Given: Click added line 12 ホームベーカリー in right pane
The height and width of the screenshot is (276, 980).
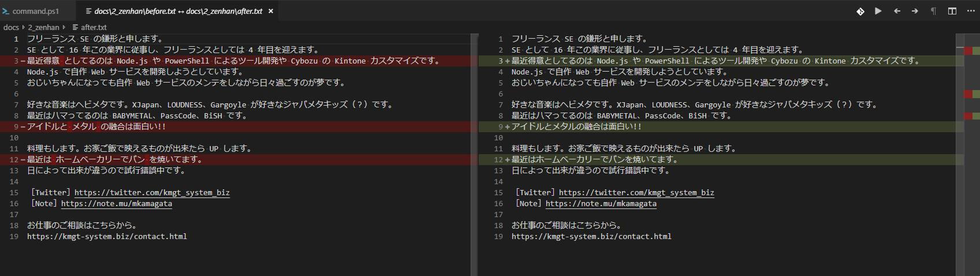Looking at the screenshot, I should (594, 159).
